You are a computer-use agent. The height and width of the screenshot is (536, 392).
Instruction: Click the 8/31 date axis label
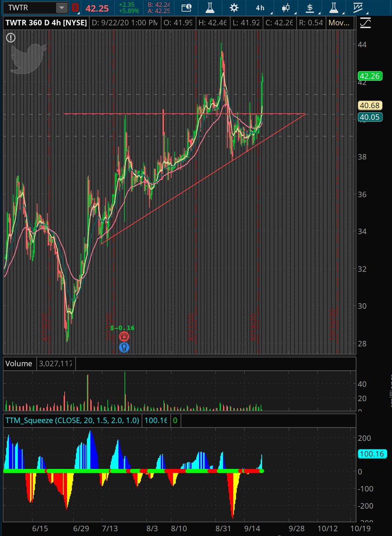click(223, 528)
